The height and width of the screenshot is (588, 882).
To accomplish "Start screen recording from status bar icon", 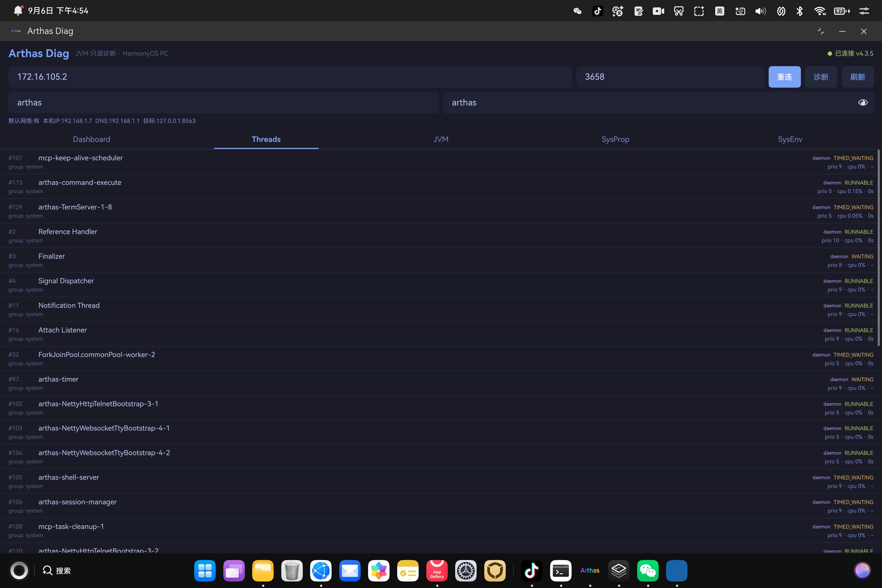I will click(x=658, y=11).
